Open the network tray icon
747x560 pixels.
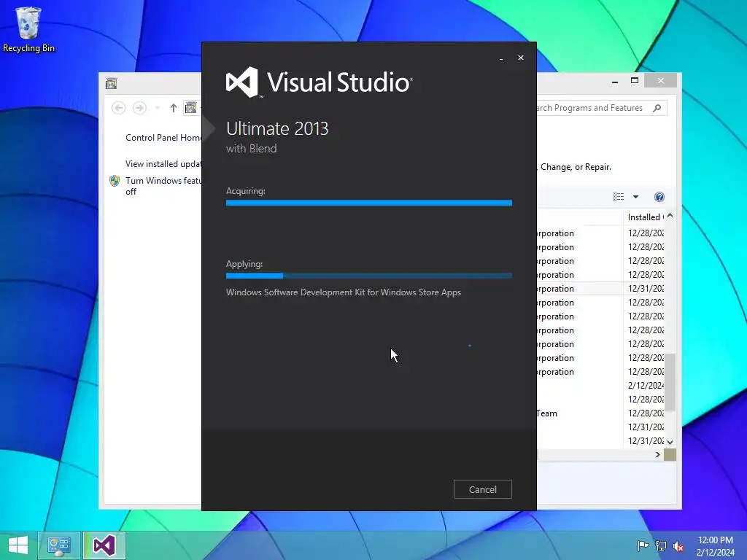[x=661, y=546]
